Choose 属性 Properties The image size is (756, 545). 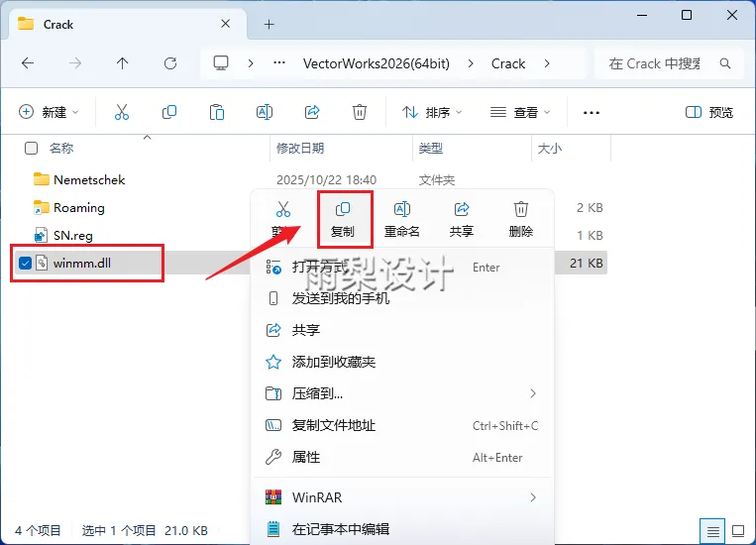point(402,457)
